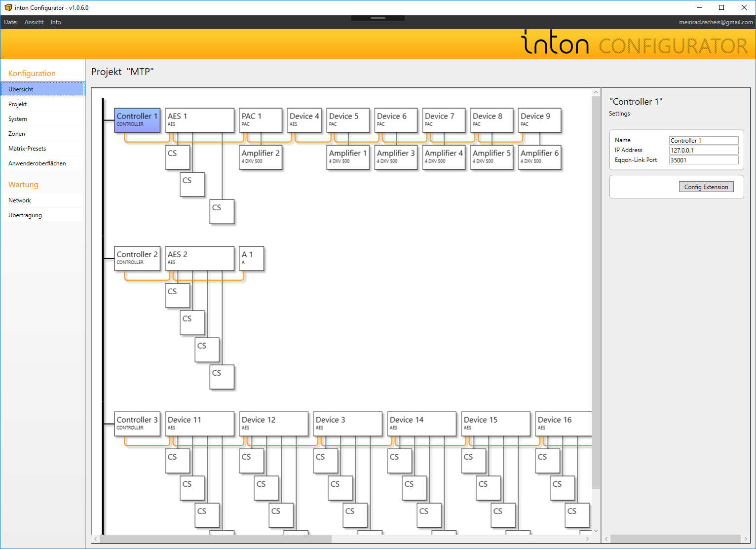This screenshot has height=549, width=756.
Task: Select the Amplifier 1 node
Action: click(x=348, y=157)
